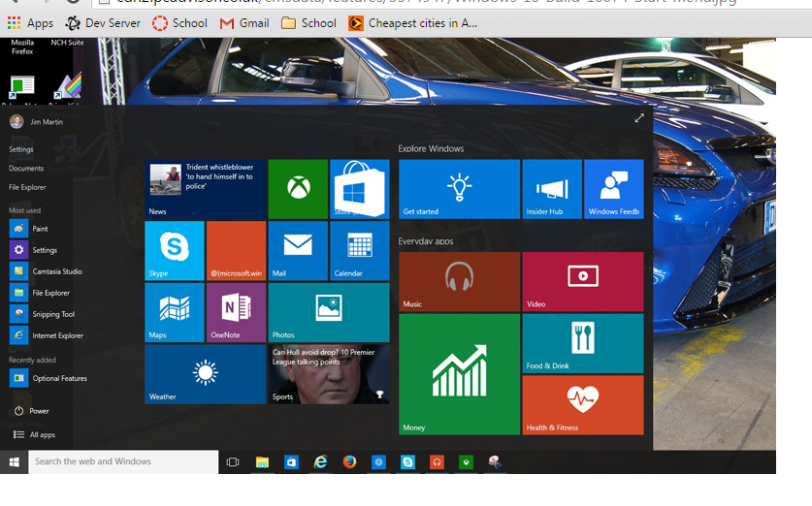The height and width of the screenshot is (506, 812).
Task: Click the Jim Martin user account
Action: [36, 122]
